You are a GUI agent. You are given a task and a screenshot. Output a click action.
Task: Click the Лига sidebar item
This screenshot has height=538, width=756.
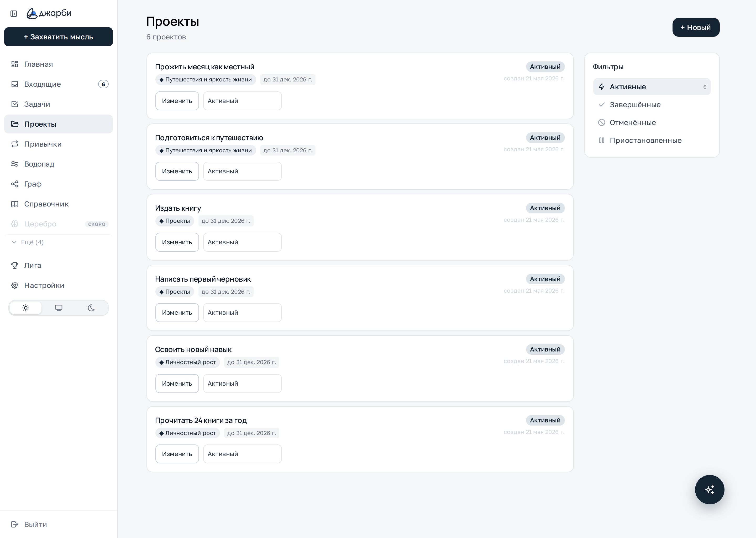(58, 265)
